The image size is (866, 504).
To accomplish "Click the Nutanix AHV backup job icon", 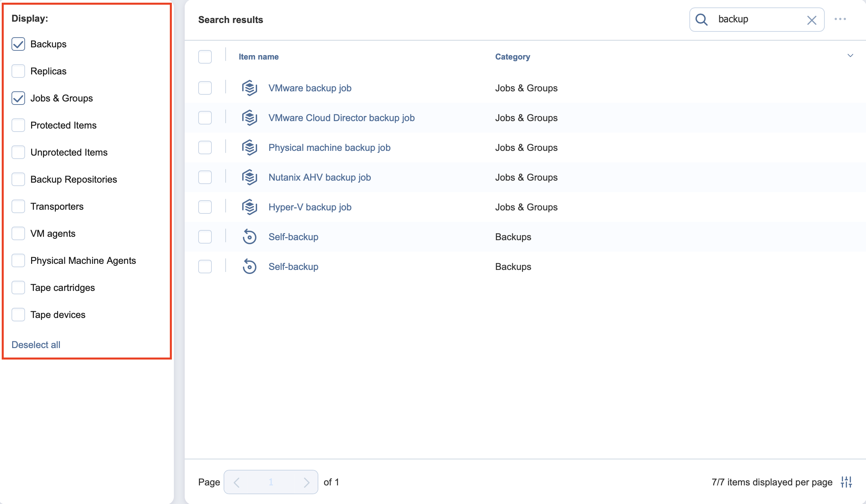I will (250, 177).
